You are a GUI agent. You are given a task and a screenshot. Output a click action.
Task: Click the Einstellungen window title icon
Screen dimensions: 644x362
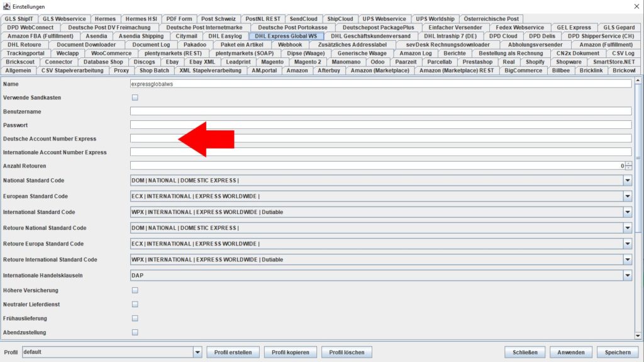pyautogui.click(x=6, y=6)
